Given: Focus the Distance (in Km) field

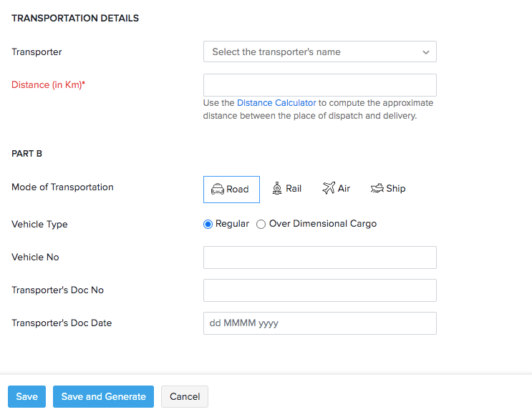Looking at the screenshot, I should (319, 85).
